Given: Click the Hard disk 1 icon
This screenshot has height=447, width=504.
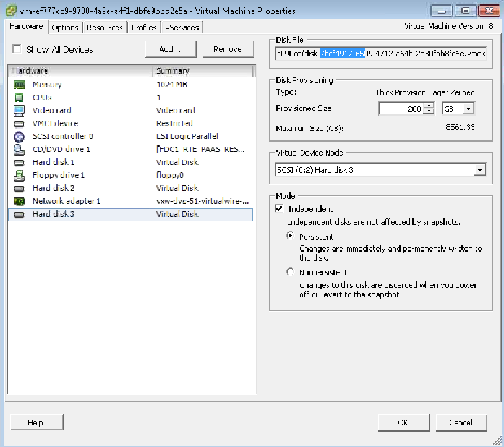Looking at the screenshot, I should pos(19,163).
